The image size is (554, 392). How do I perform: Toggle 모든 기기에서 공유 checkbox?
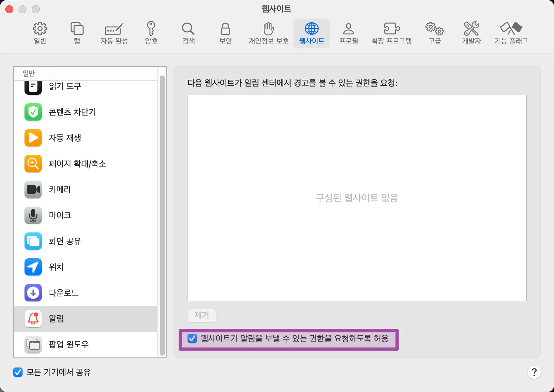pos(18,372)
